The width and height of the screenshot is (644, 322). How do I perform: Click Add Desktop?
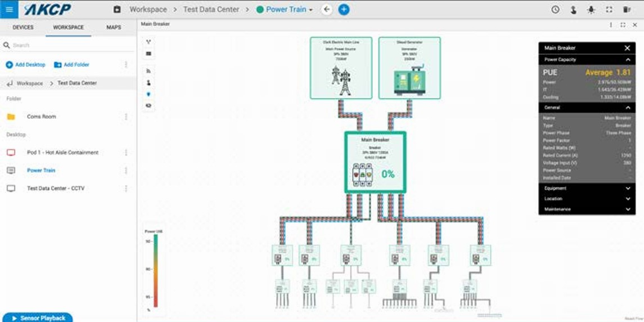[x=25, y=65]
